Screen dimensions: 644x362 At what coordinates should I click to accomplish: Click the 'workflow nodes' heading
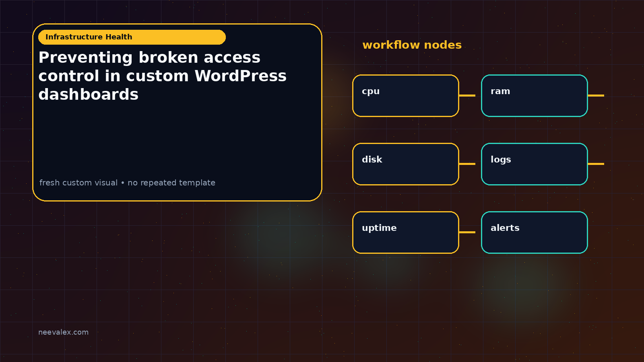click(x=412, y=45)
